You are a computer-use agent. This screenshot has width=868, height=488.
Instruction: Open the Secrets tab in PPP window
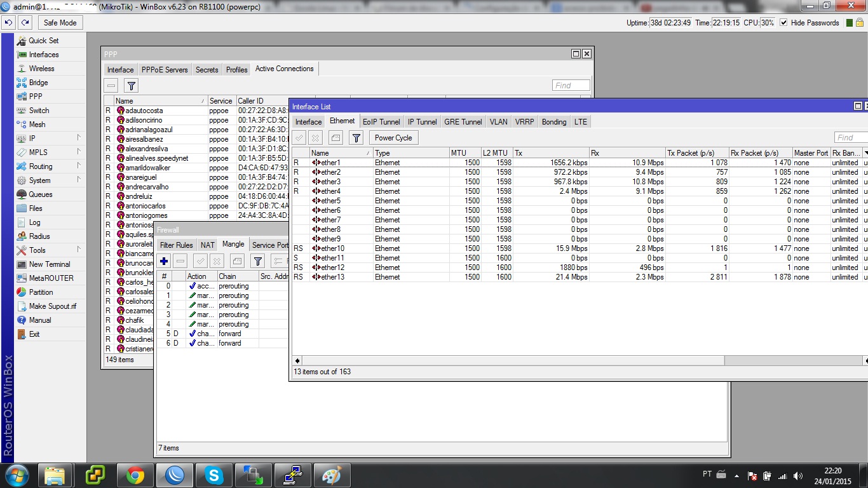[207, 70]
